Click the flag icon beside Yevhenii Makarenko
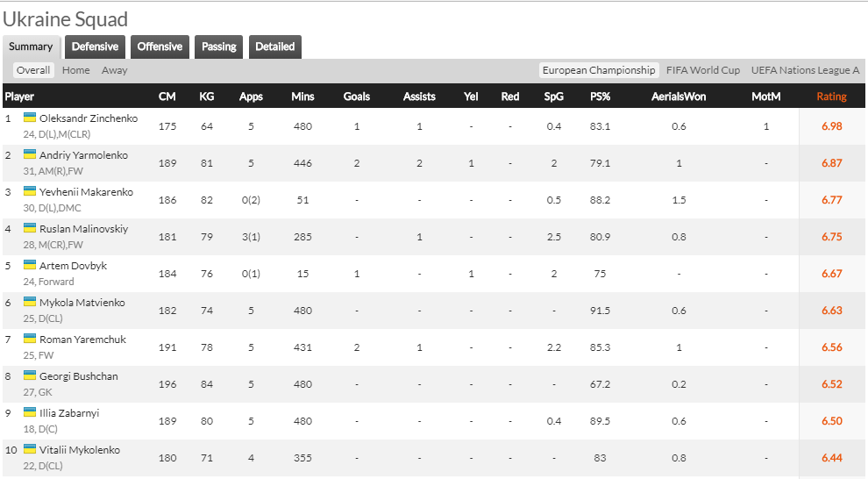The height and width of the screenshot is (479, 868). pos(30,191)
